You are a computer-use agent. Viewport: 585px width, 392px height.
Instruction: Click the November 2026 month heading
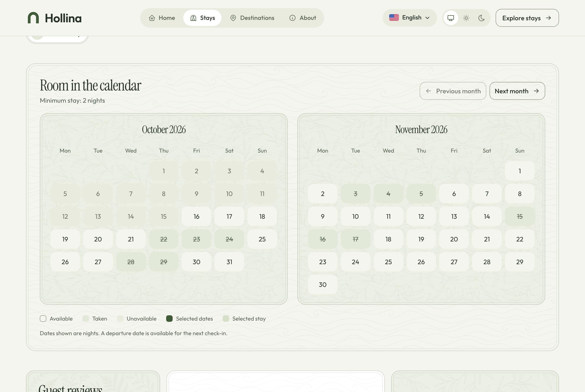point(421,129)
